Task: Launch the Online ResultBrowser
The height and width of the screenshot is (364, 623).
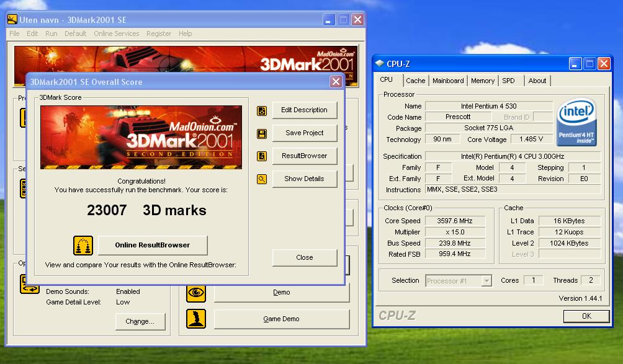Action: click(153, 245)
